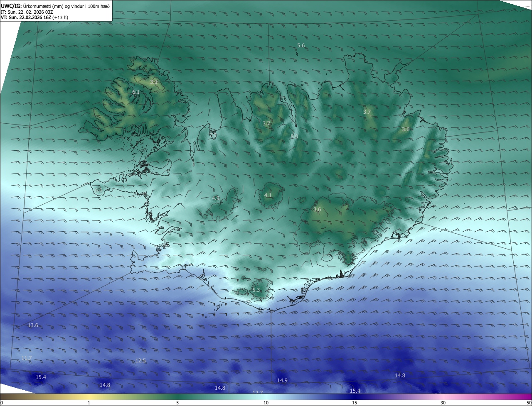This screenshot has width=532, height=406.
Task: Click the precipitation color scale legend bar
Action: click(266, 397)
